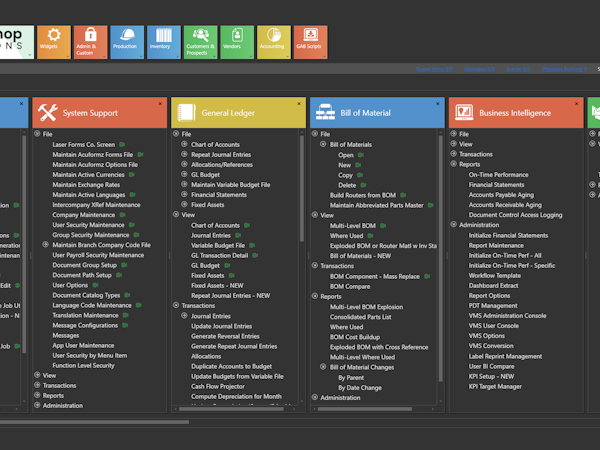Click the green icon beside Maintain Active Currencies

pos(132,175)
